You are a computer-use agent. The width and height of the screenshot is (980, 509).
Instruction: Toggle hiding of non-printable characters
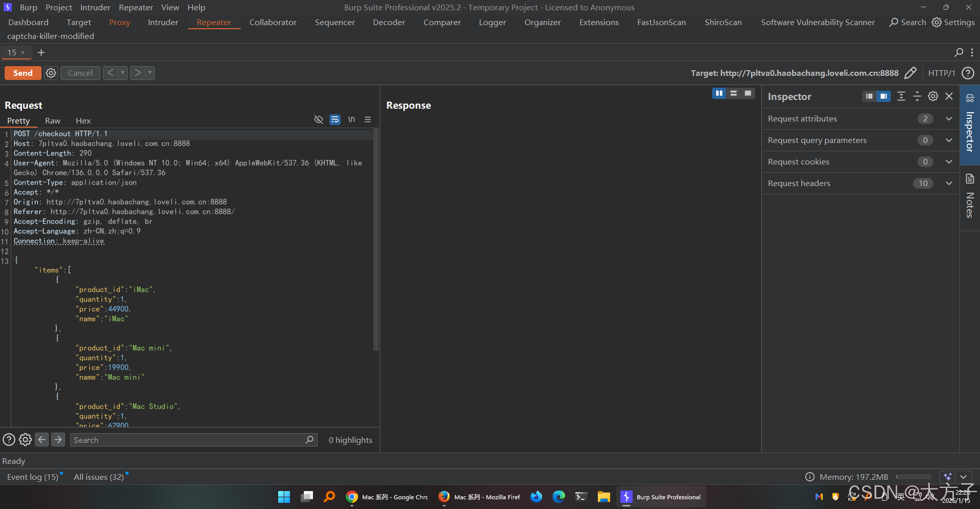coord(319,119)
